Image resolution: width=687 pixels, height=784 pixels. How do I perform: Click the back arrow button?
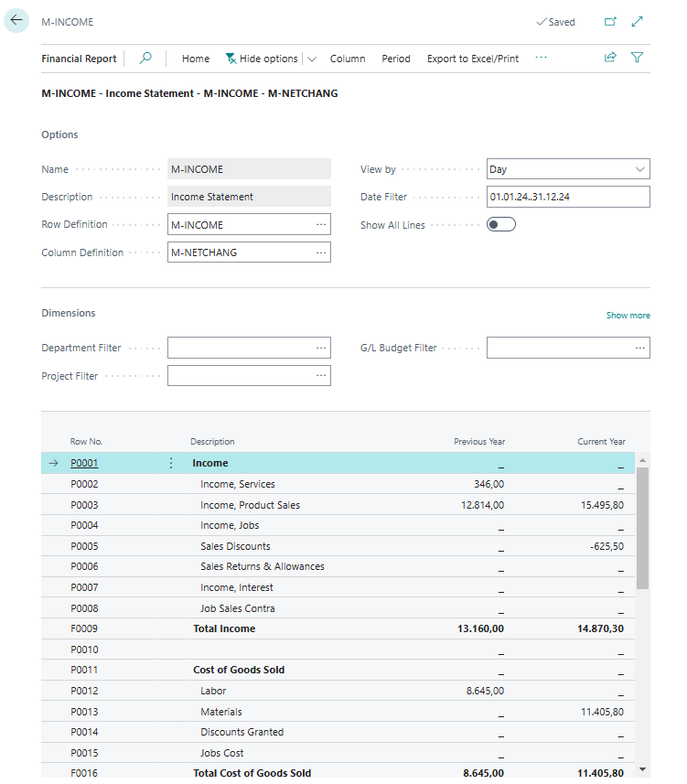tap(16, 20)
